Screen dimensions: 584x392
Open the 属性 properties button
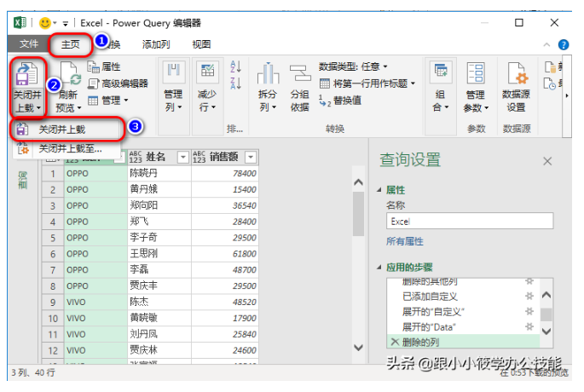pos(104,67)
